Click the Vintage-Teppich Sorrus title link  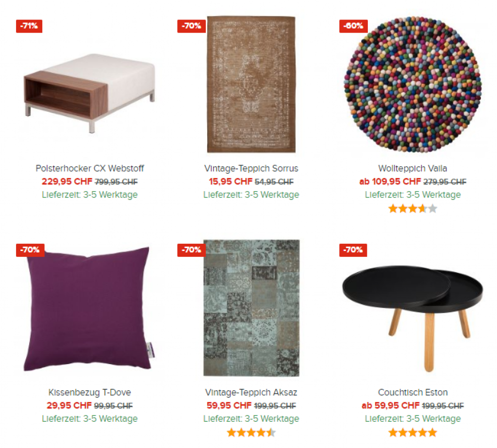pyautogui.click(x=251, y=168)
